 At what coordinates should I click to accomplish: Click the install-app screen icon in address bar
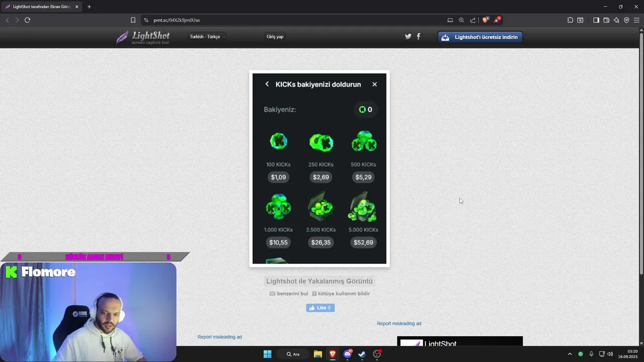450,20
